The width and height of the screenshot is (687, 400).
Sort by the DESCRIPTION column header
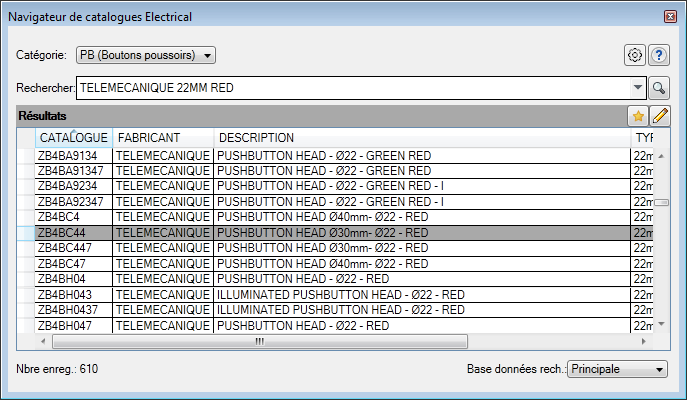click(x=422, y=138)
